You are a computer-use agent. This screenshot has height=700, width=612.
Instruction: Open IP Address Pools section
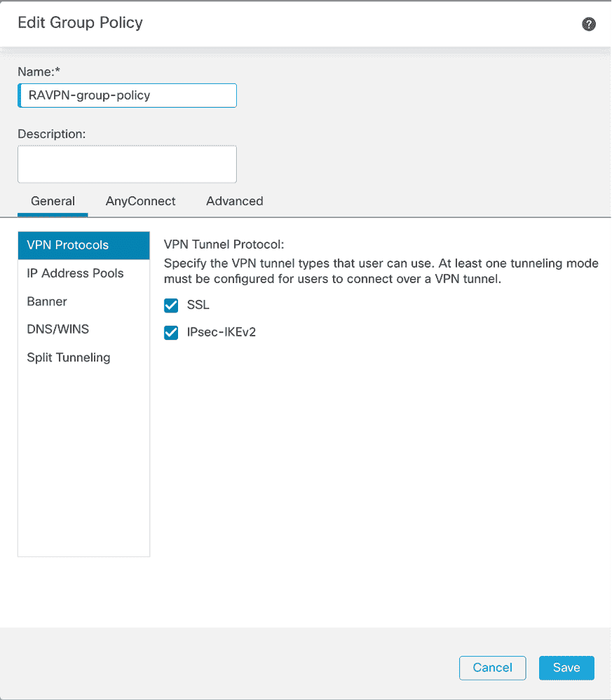pyautogui.click(x=83, y=273)
